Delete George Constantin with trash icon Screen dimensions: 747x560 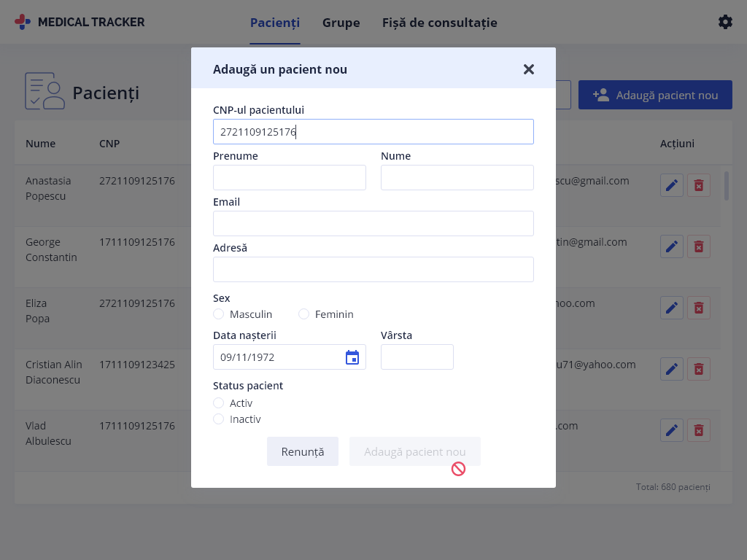(698, 246)
